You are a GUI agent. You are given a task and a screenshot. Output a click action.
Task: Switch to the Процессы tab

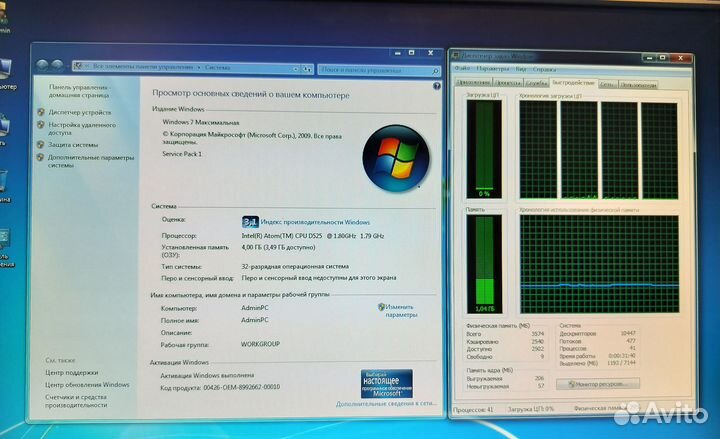point(505,83)
